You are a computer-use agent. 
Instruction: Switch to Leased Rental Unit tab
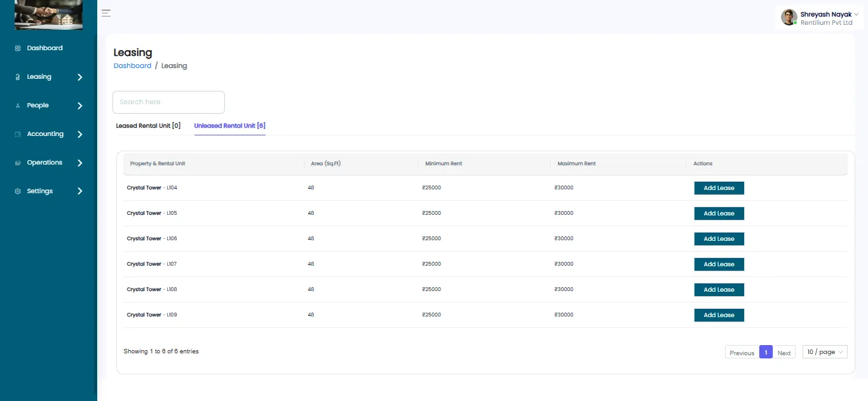click(x=148, y=126)
